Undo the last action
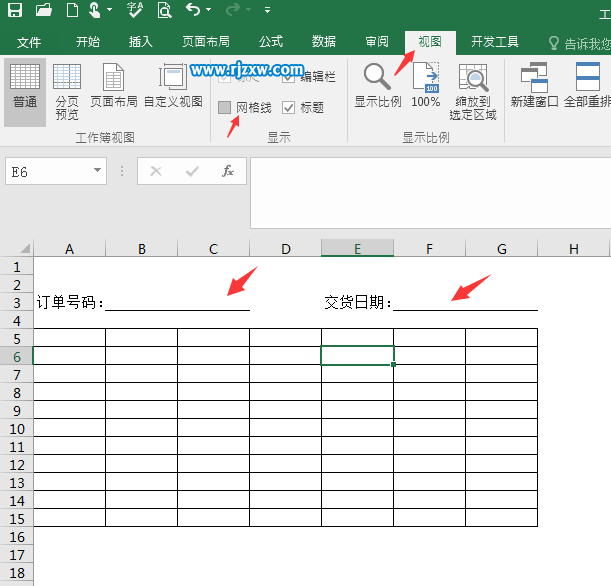This screenshot has height=586, width=611. coord(193,9)
